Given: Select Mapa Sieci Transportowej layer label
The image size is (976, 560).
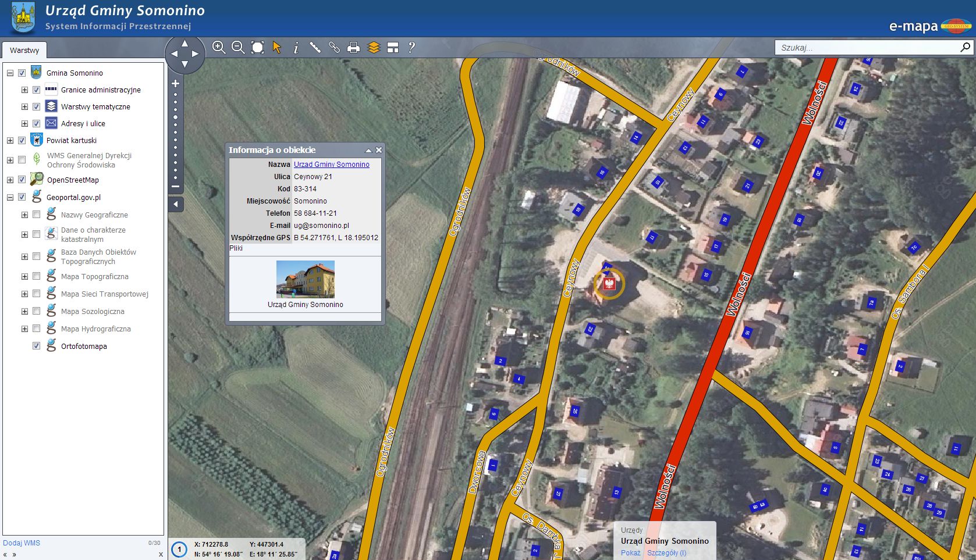Looking at the screenshot, I should pos(105,294).
